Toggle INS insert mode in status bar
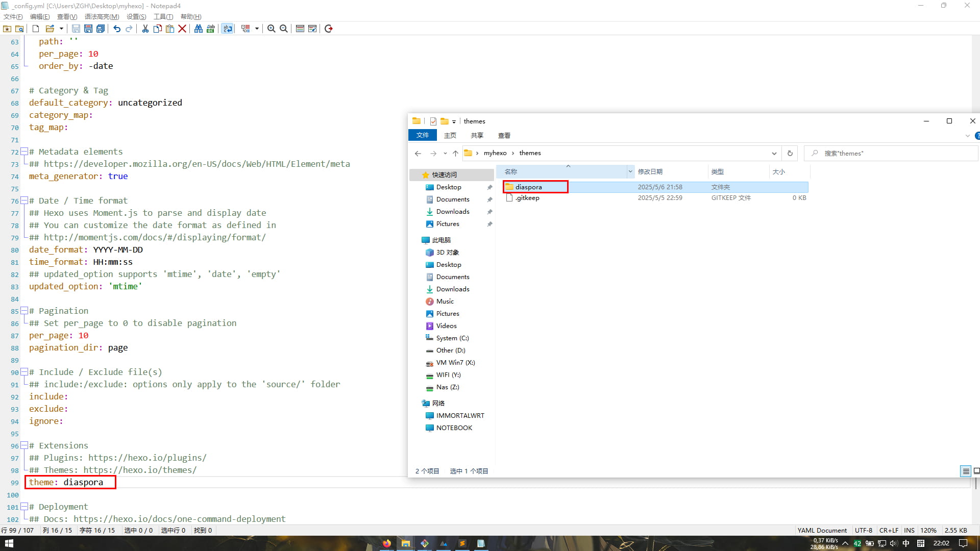980x551 pixels. [909, 530]
